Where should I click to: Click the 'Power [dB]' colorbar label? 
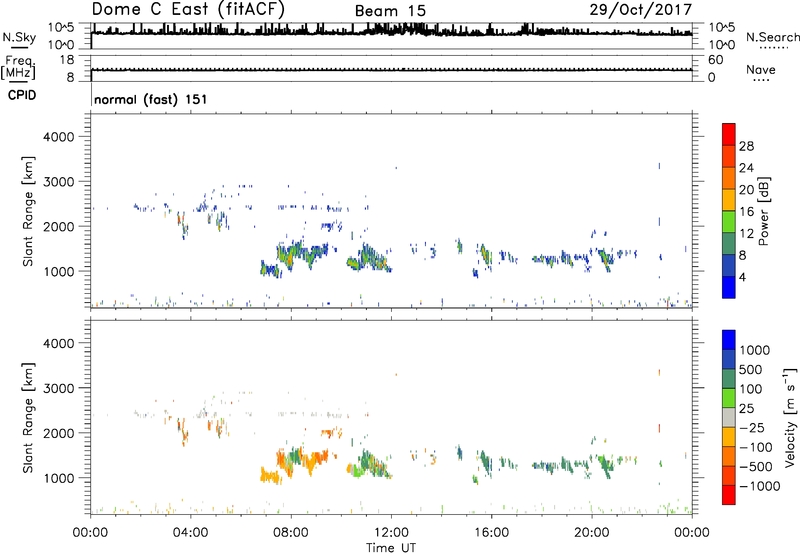click(x=763, y=211)
